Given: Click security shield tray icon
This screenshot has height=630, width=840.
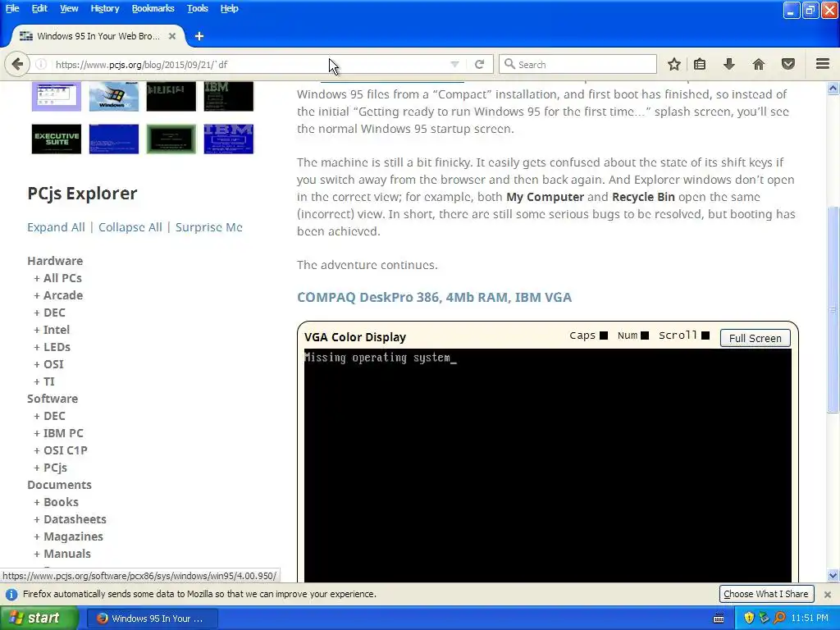Looking at the screenshot, I should pos(749,619).
